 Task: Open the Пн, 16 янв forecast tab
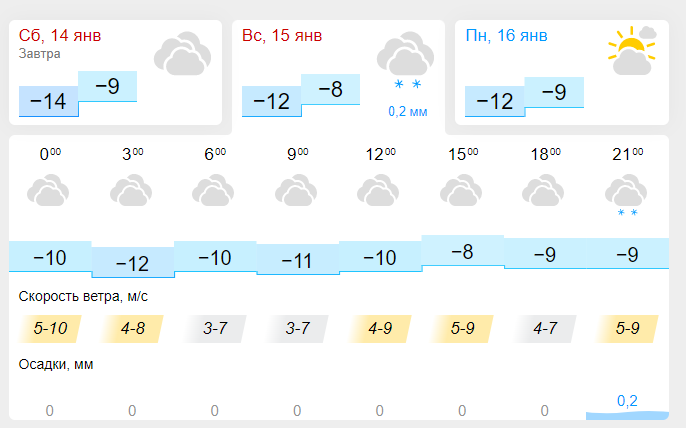click(x=506, y=36)
